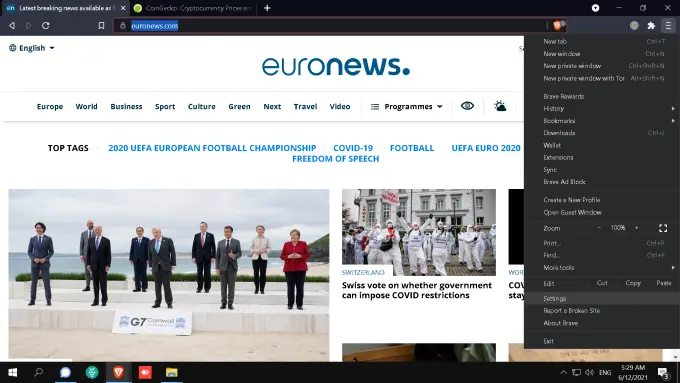The width and height of the screenshot is (680, 383).
Task: Choose New private window
Action: [602, 66]
